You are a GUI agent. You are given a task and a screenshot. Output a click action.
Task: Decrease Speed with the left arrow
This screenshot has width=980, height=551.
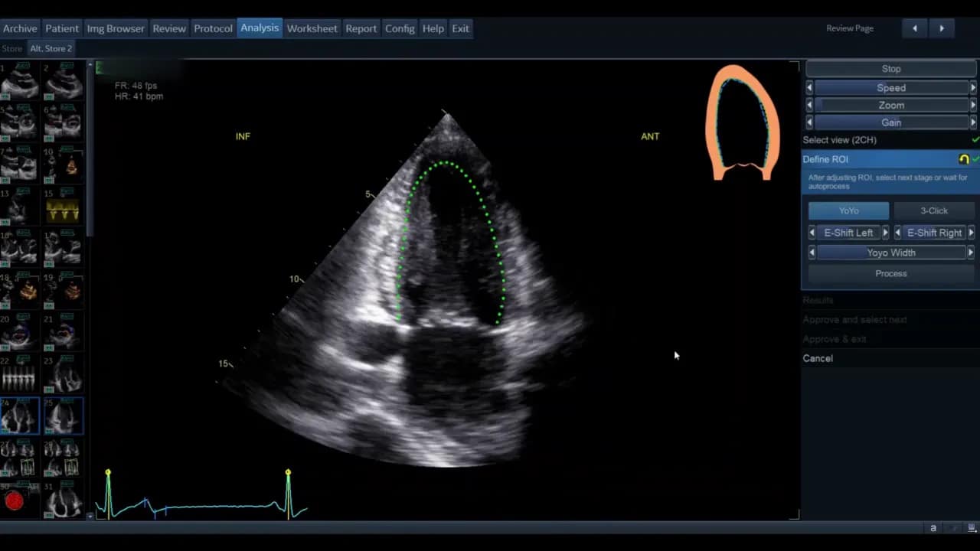(x=809, y=88)
